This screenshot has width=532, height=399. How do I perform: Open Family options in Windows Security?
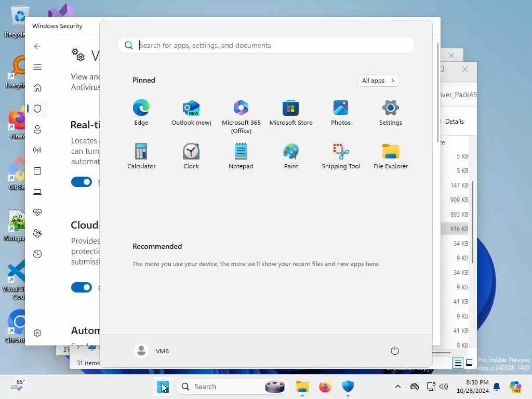[x=37, y=233]
